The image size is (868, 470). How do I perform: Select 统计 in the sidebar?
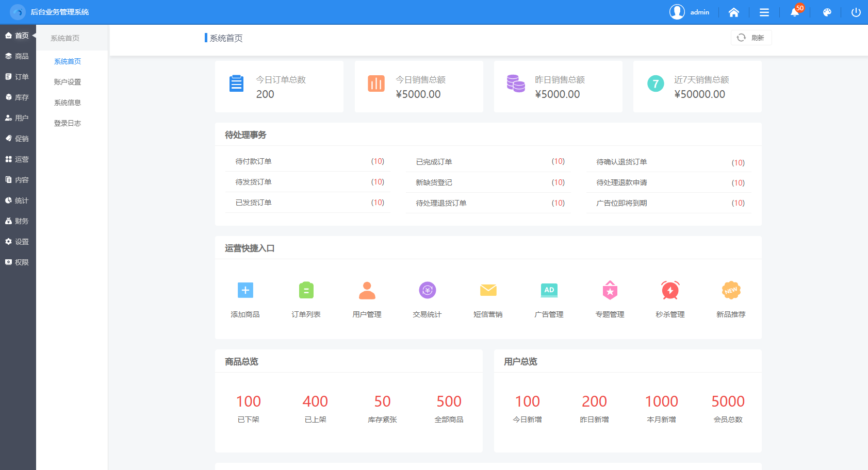point(18,200)
